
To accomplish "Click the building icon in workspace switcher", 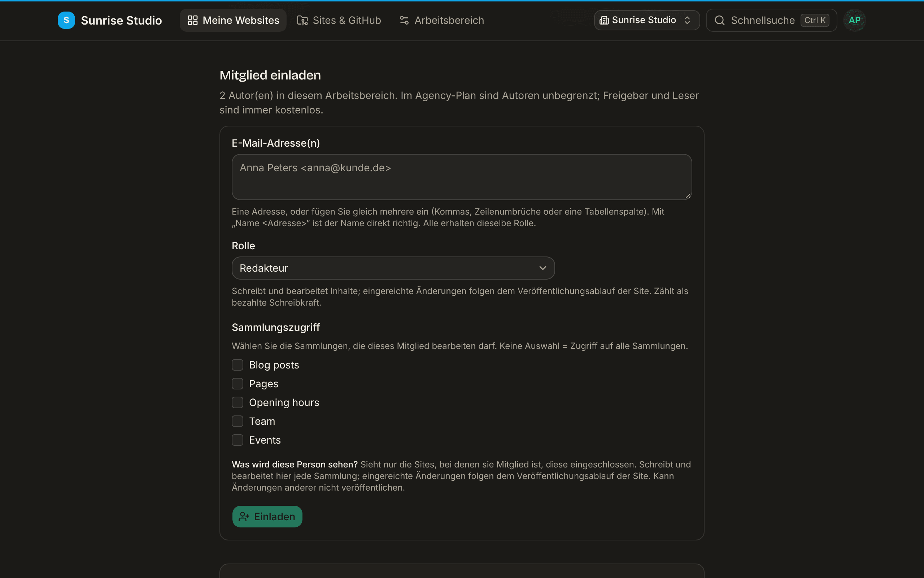I will click(604, 20).
